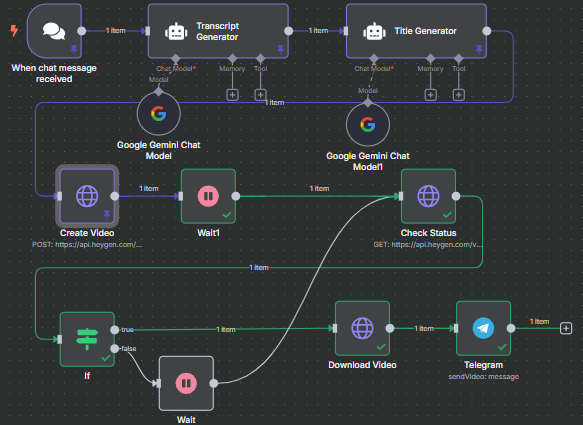The height and width of the screenshot is (425, 583).
Task: Add a Tool sub-node to Title Generator
Action: (458, 95)
